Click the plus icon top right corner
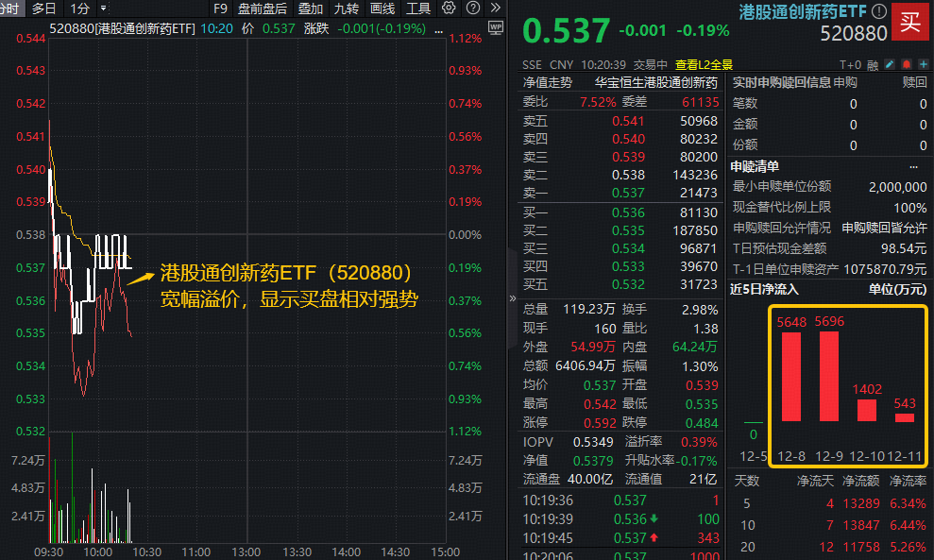Viewport: 934px width, 560px height. coord(923,64)
